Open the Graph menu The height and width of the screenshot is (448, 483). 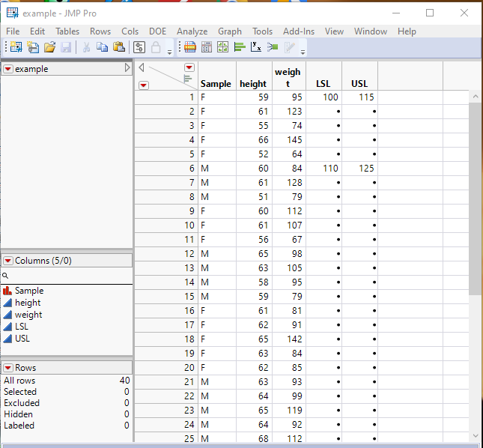point(230,31)
